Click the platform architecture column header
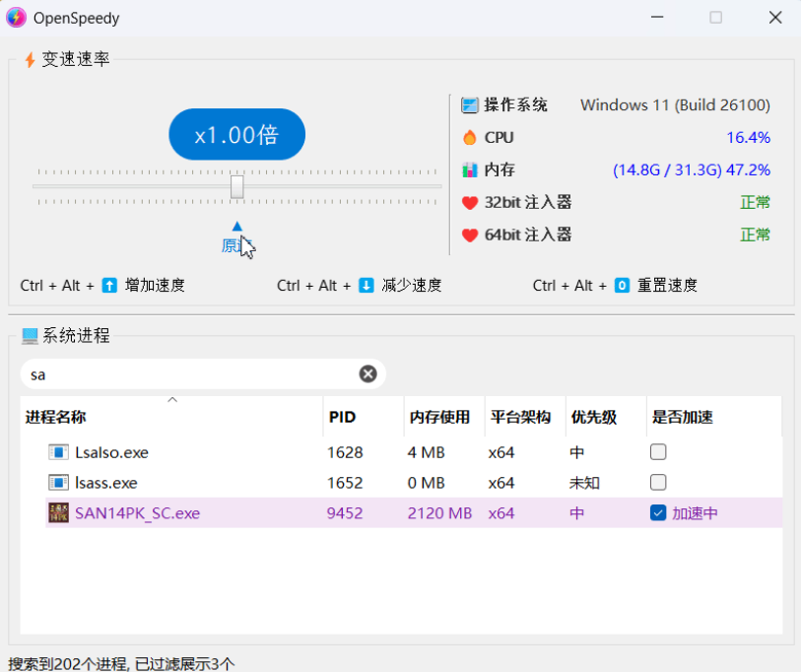 click(x=518, y=418)
